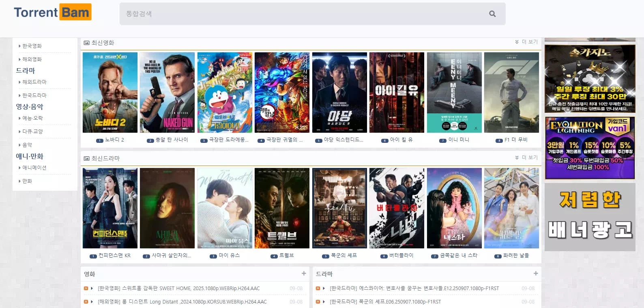Click the Evolution Lightning banner advertisement
The image size is (644, 308).
pos(590,148)
